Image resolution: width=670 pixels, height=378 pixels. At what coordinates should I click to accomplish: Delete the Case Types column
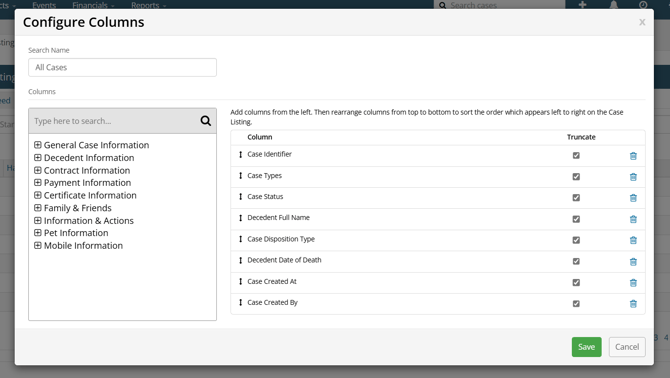point(633,177)
